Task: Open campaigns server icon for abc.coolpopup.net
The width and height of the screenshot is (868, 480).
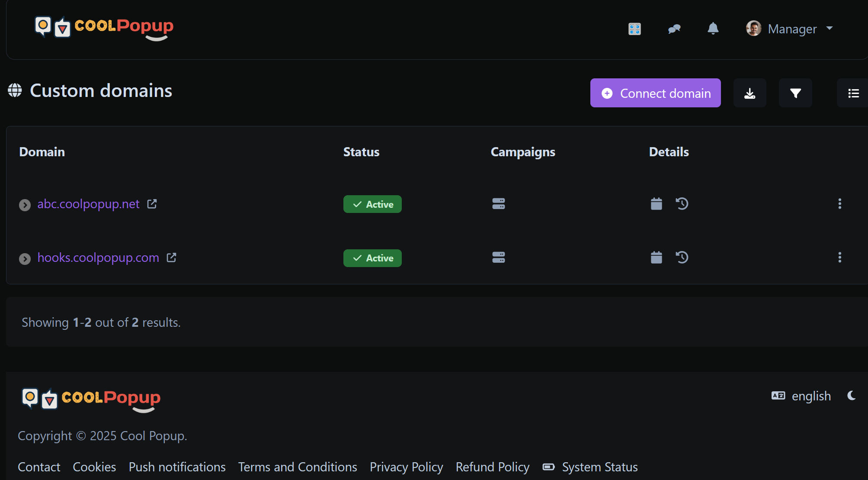Action: click(x=498, y=204)
